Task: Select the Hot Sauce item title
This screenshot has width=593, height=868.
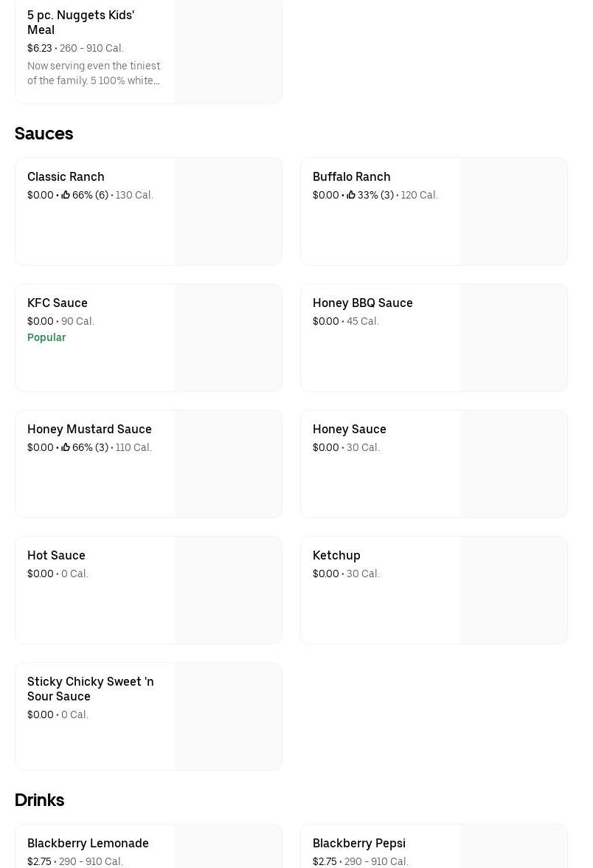Action: (x=56, y=555)
